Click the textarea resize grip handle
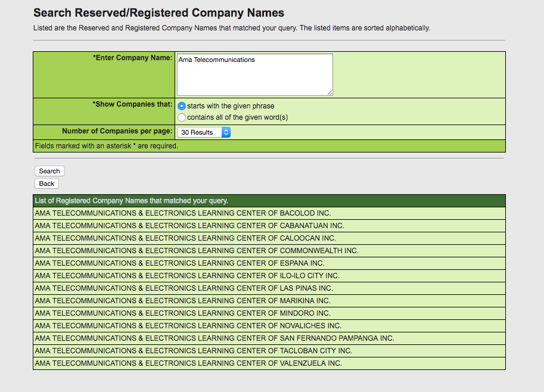Image resolution: width=544 pixels, height=392 pixels. (330, 92)
